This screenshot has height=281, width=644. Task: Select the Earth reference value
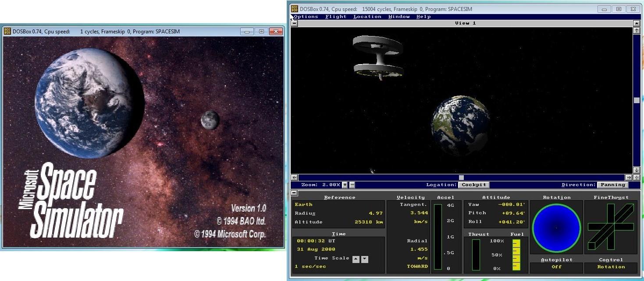[303, 205]
